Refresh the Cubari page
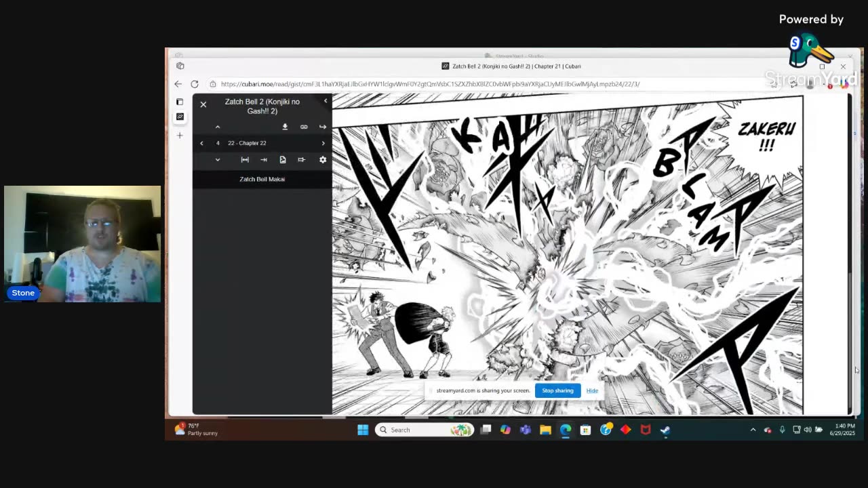The width and height of the screenshot is (868, 488). 195,84
